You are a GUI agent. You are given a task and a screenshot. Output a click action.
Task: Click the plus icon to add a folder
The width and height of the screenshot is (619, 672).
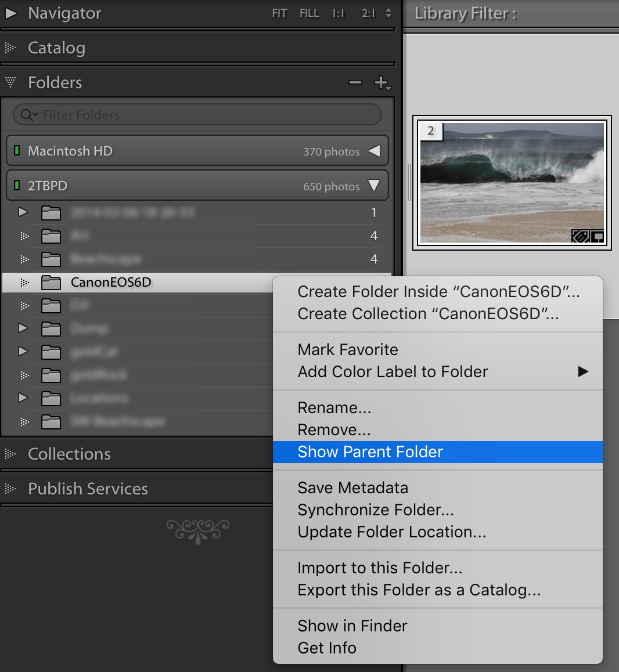pyautogui.click(x=380, y=83)
